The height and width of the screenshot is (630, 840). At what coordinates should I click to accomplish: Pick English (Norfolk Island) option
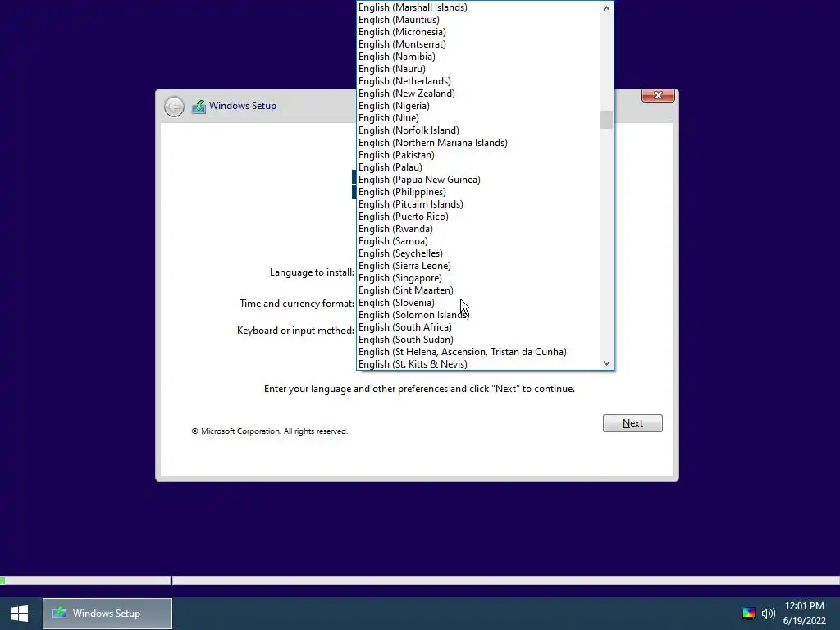point(478,130)
